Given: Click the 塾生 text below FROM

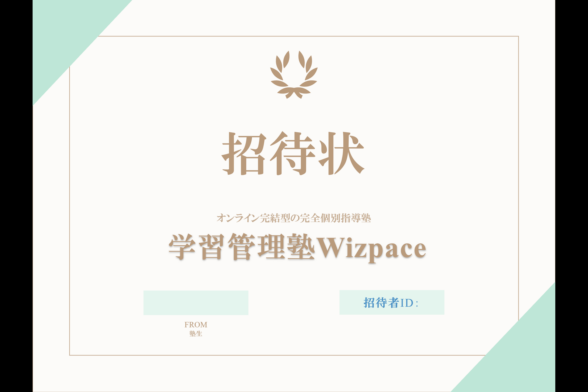Looking at the screenshot, I should point(196,334).
